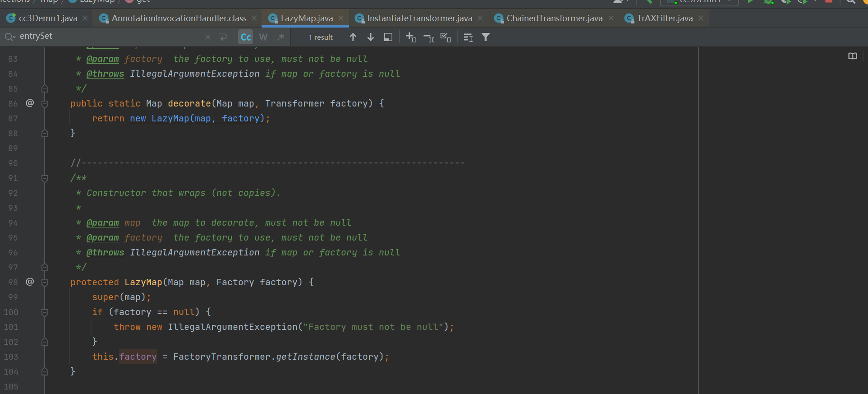Click highlighted 'factory' field on line 103
This screenshot has width=868, height=394.
138,357
